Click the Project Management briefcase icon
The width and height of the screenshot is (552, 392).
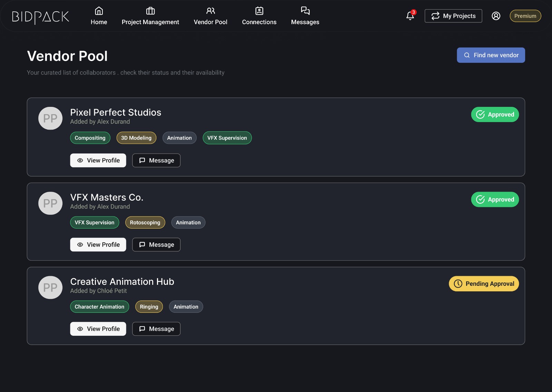(x=150, y=11)
